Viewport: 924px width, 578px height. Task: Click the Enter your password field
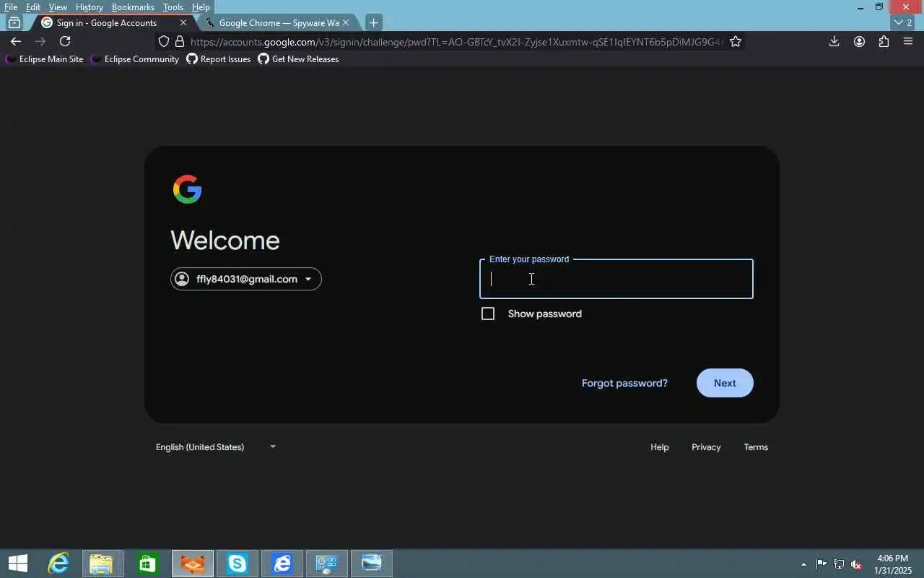(616, 279)
